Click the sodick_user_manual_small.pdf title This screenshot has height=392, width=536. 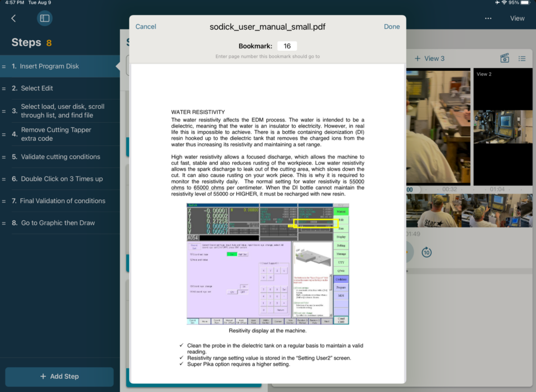point(267,27)
